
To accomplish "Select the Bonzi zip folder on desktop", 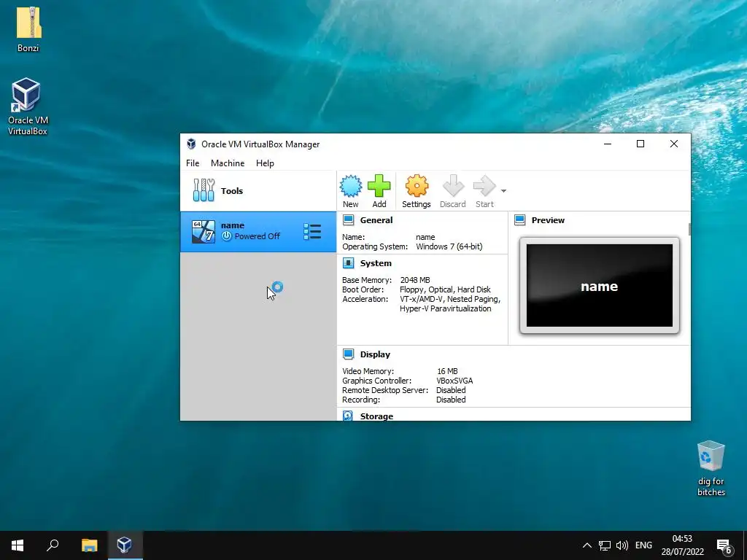I will 28,28.
